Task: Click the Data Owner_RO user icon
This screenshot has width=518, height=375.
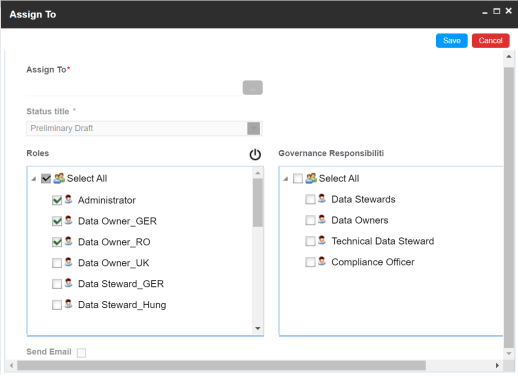Action: pyautogui.click(x=68, y=241)
